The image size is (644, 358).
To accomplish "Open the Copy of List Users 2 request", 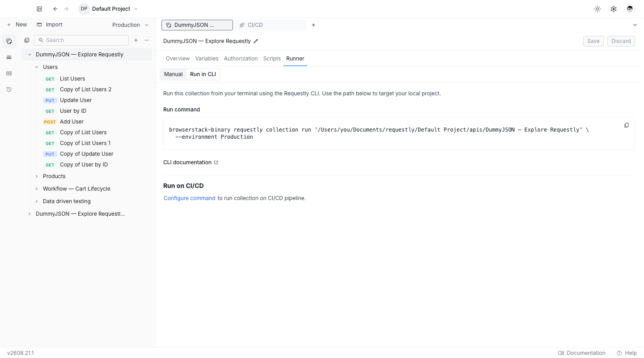I will (x=87, y=89).
